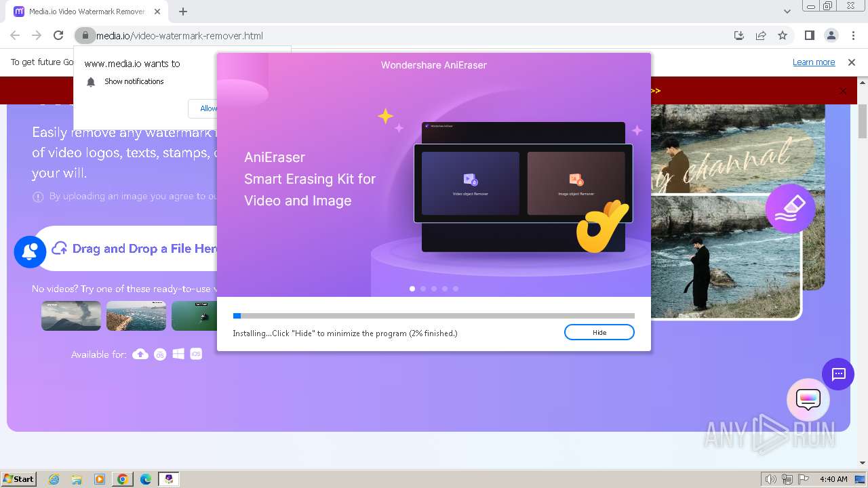
Task: Click the iOS platform icon under Available for
Action: (x=196, y=354)
